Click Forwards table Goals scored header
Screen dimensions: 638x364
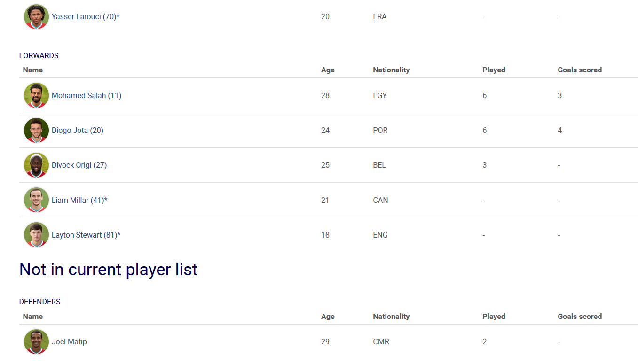click(x=580, y=70)
